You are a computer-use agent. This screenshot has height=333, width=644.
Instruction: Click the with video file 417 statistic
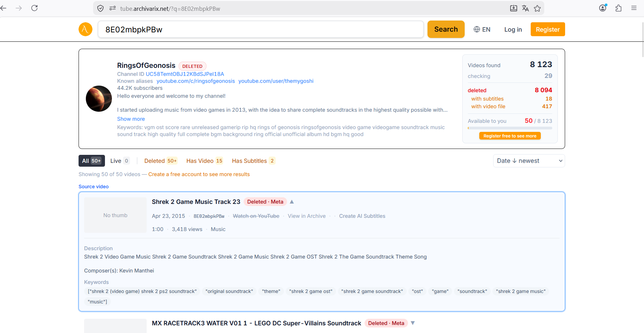click(x=512, y=106)
